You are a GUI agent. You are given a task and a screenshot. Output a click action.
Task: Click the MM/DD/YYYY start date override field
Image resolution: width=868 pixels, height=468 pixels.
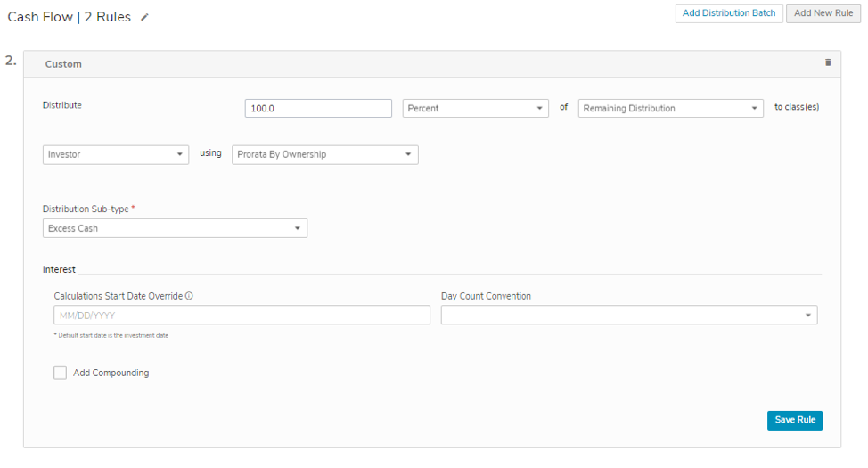[x=242, y=316]
